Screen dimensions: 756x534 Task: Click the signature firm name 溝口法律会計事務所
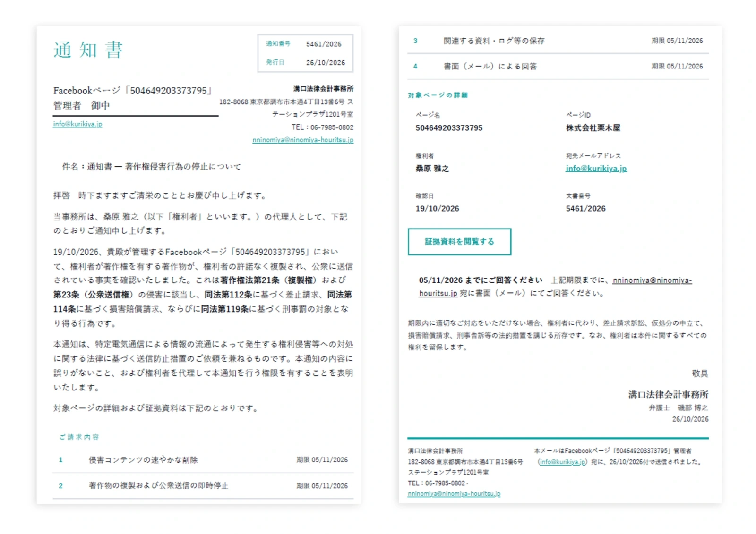click(x=668, y=395)
